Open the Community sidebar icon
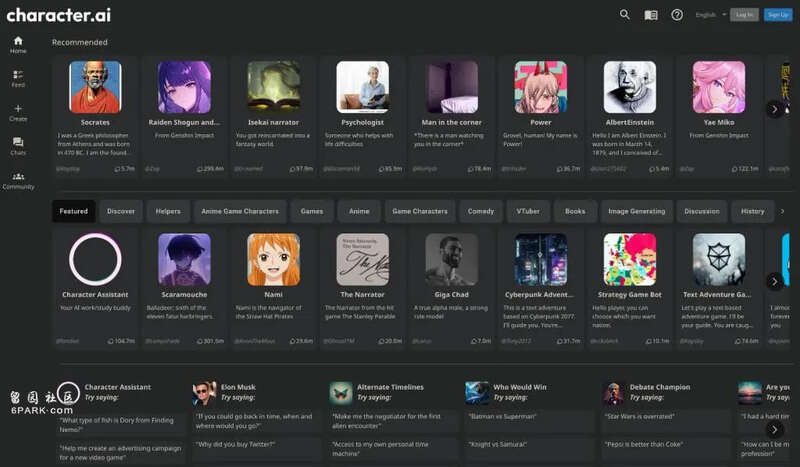This screenshot has width=800, height=467. [18, 179]
